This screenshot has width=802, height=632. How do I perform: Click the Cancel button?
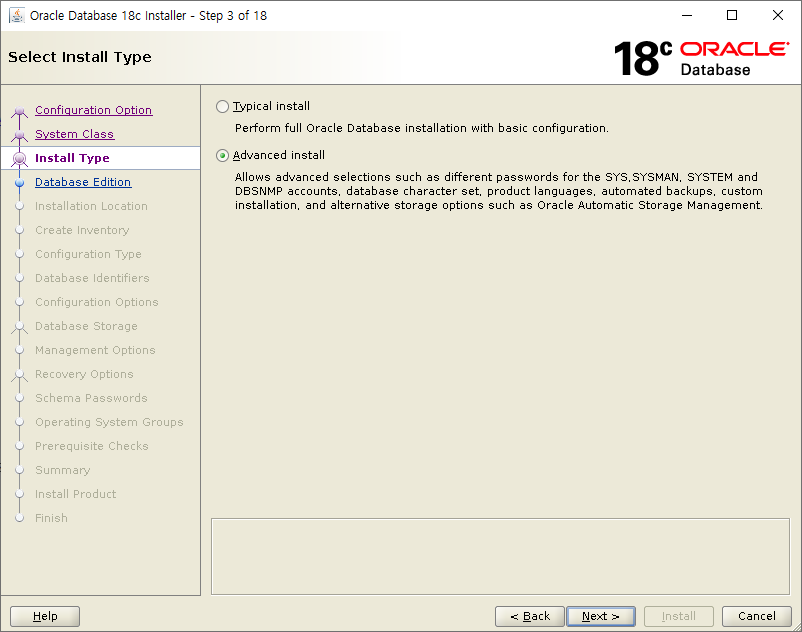(x=756, y=616)
